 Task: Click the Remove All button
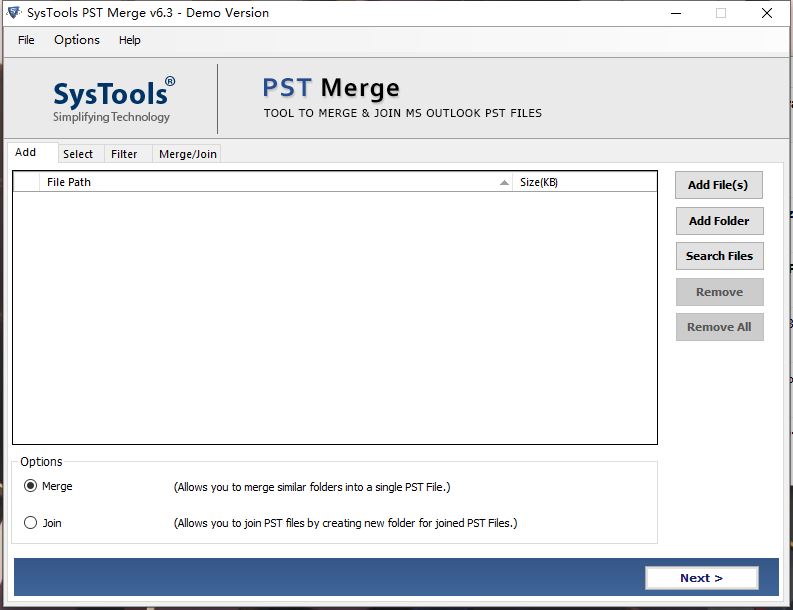pos(720,327)
